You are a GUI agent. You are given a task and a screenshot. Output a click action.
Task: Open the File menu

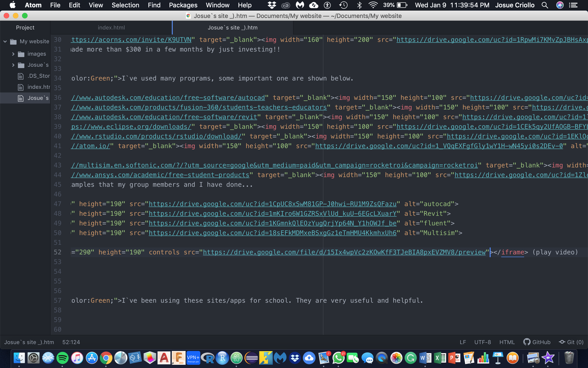(55, 5)
